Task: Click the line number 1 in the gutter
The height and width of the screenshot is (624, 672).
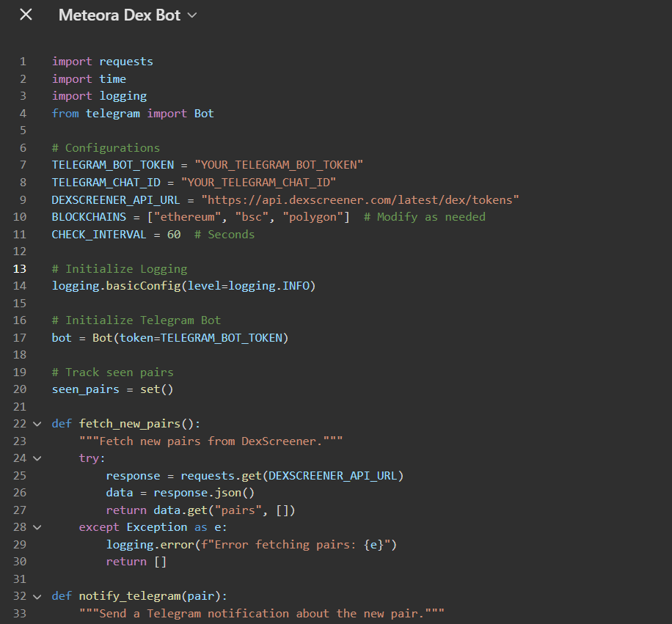Action: tap(23, 62)
